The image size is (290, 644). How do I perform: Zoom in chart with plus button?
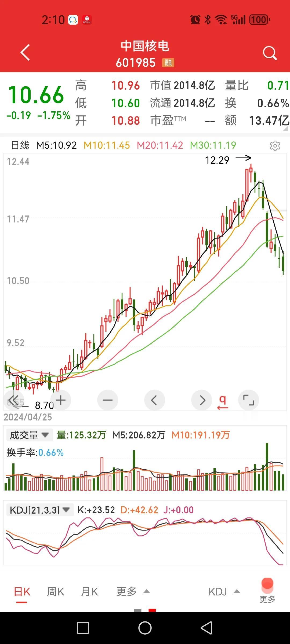[61, 400]
